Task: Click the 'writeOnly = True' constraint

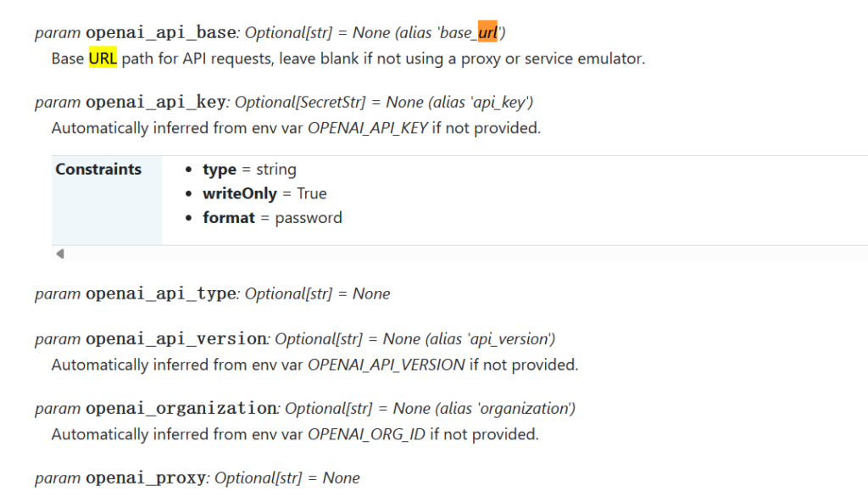Action: [x=264, y=194]
